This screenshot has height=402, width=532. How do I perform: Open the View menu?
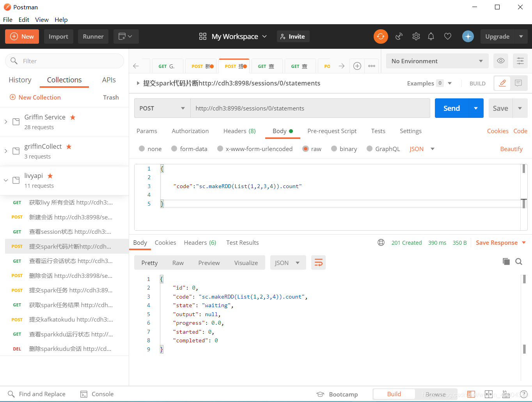[42, 20]
